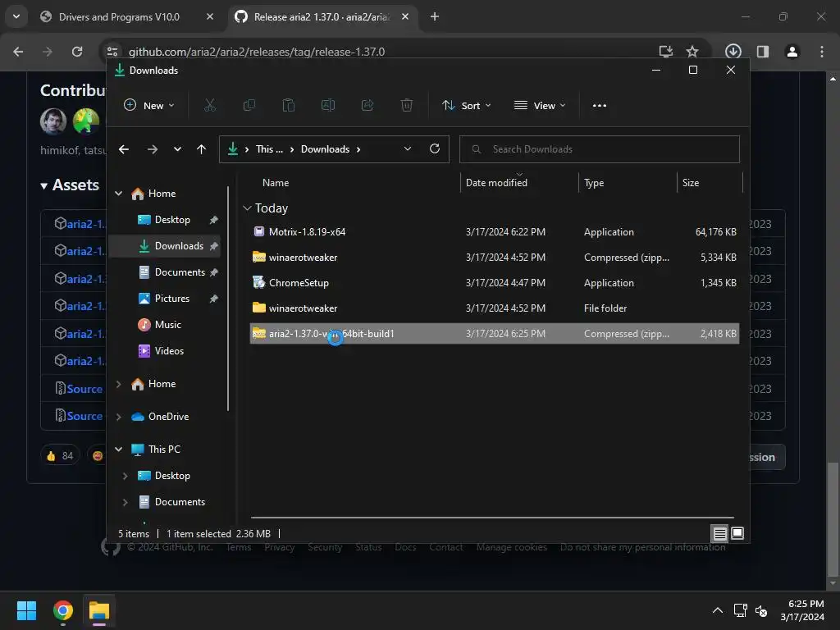Click the GitHub page vertical scrollbar thumb

click(833, 518)
